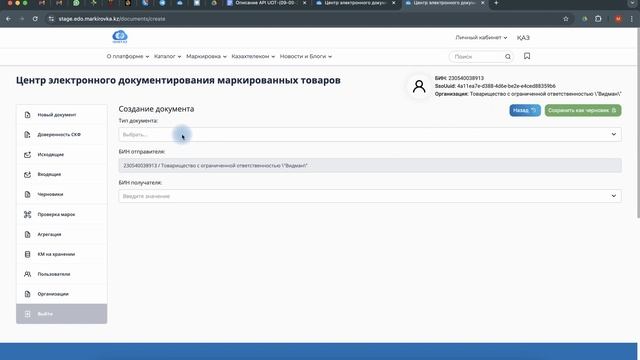This screenshot has height=360, width=640.
Task: Click the Организации sidebar icon
Action: 27,294
